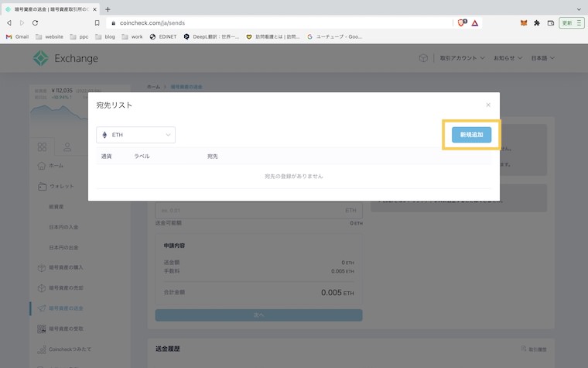The width and height of the screenshot is (588, 368).
Task: Expand the お知らせ menu
Action: [x=508, y=58]
